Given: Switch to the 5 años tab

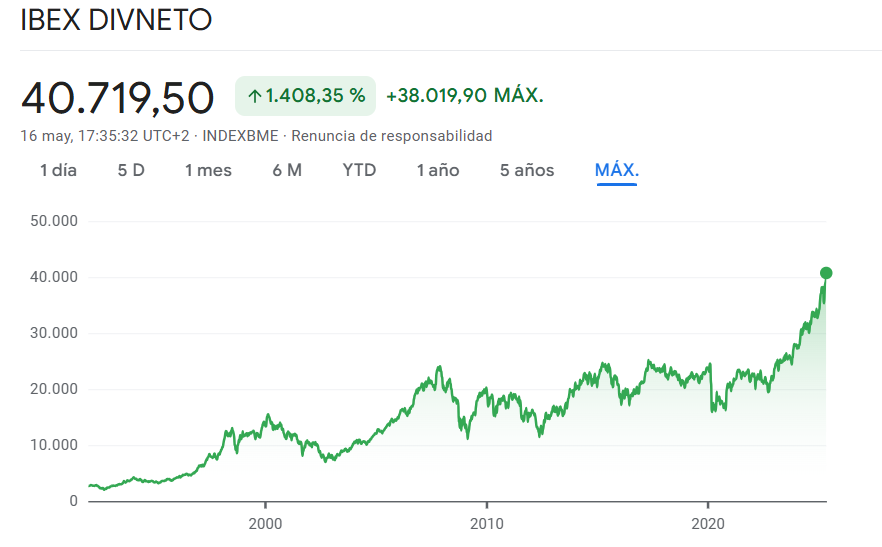Looking at the screenshot, I should (527, 170).
